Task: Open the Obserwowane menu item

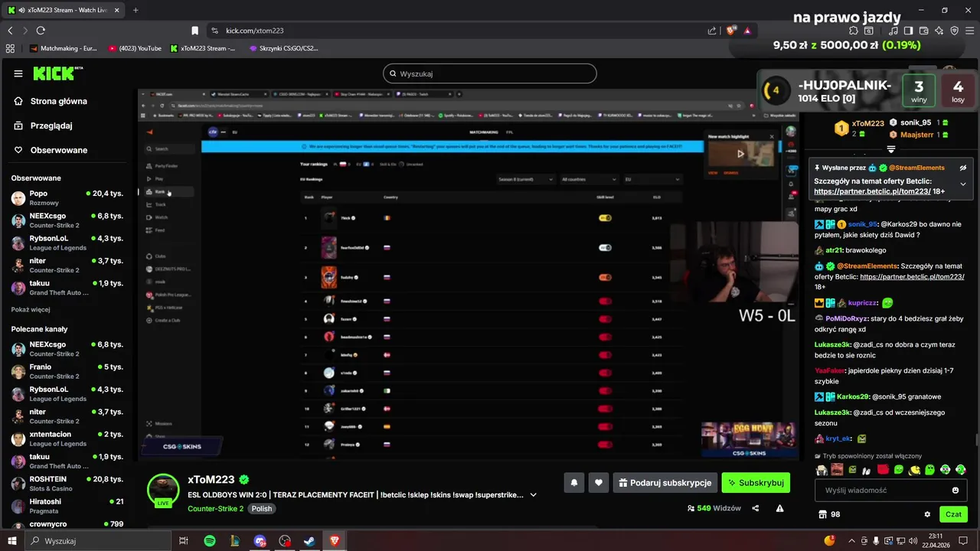Action: click(x=51, y=150)
